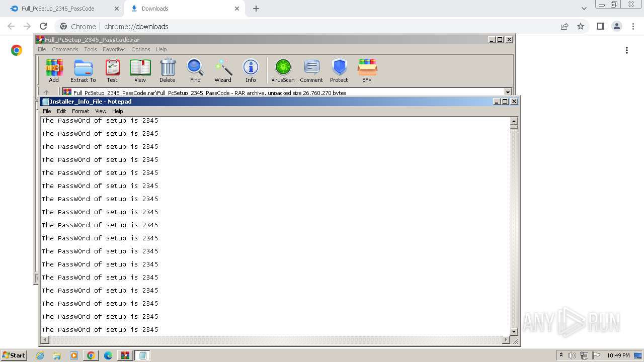Open a new Chrome tab
The width and height of the screenshot is (644, 362).
256,9
